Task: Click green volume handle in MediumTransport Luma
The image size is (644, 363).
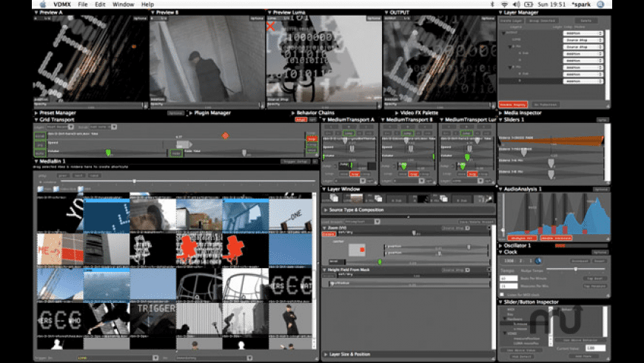Action: [x=467, y=157]
